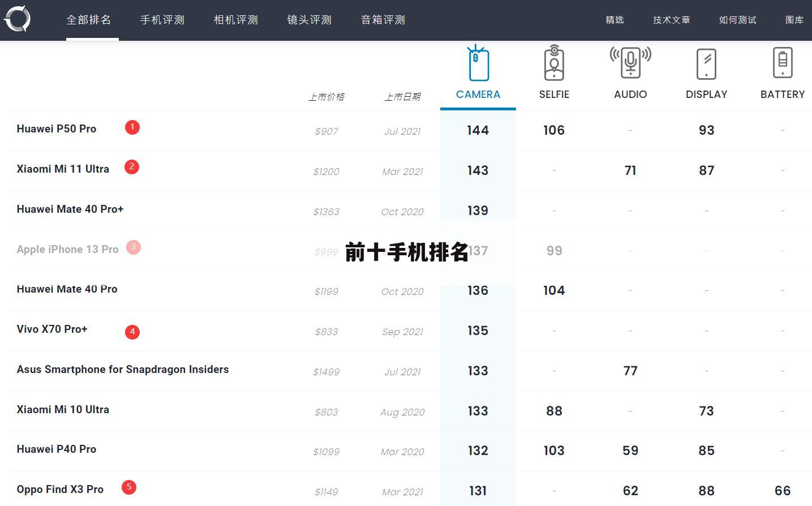Viewport: 812px width, 506px height.
Task: Go to 精选 in top menu
Action: point(615,20)
